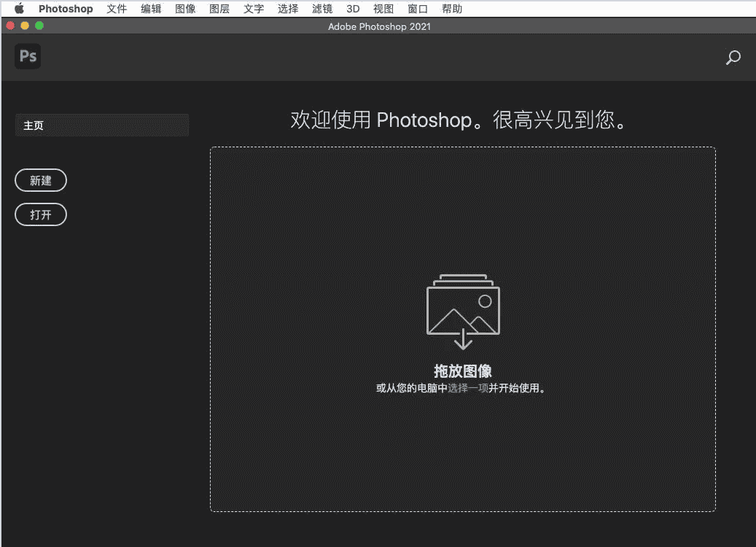Image resolution: width=756 pixels, height=547 pixels.
Task: Open the 3D menu
Action: [353, 9]
